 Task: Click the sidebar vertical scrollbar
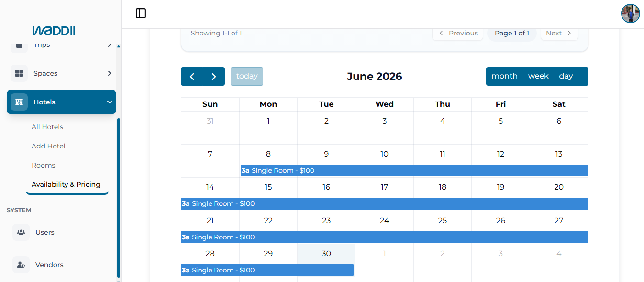tap(119, 198)
